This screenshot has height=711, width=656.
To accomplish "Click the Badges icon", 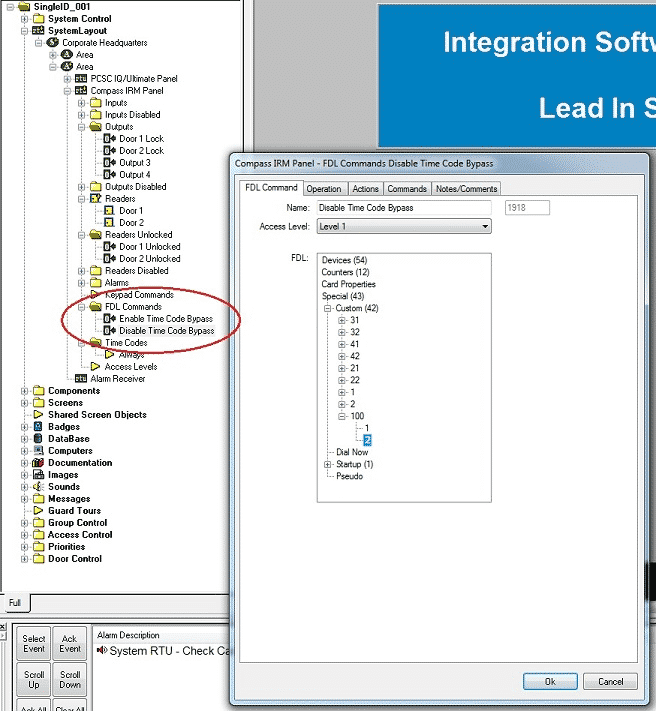I will (x=39, y=427).
